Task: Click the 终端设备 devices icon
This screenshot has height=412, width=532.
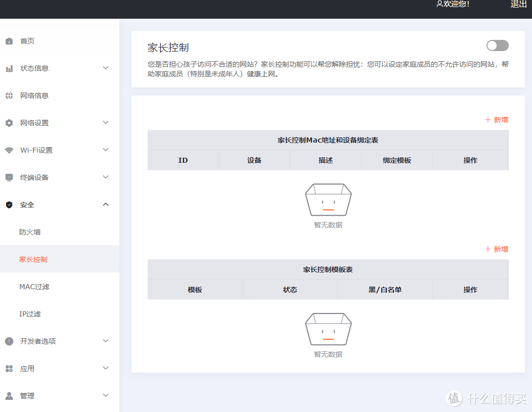Action: pyautogui.click(x=9, y=177)
